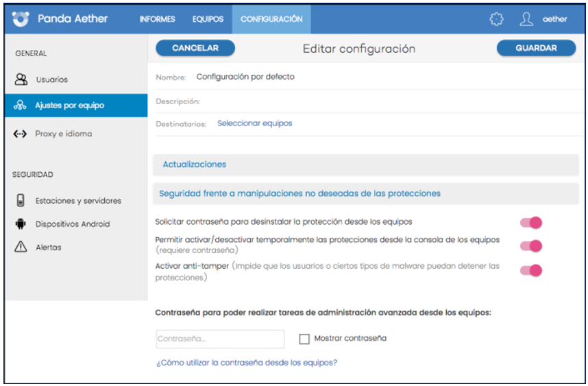Click the Usuarios people icon
Image resolution: width=588 pixels, height=386 pixels.
click(x=21, y=79)
